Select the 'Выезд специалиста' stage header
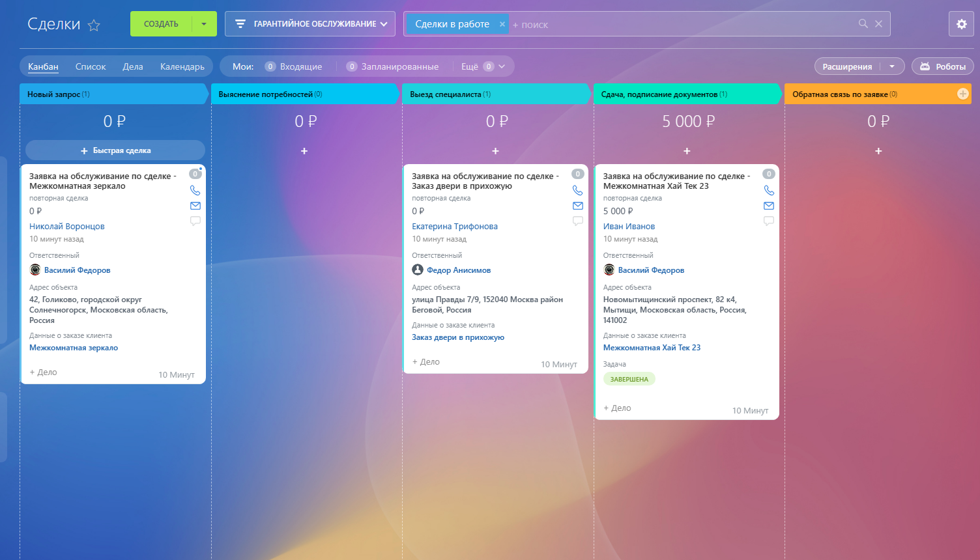 click(496, 94)
